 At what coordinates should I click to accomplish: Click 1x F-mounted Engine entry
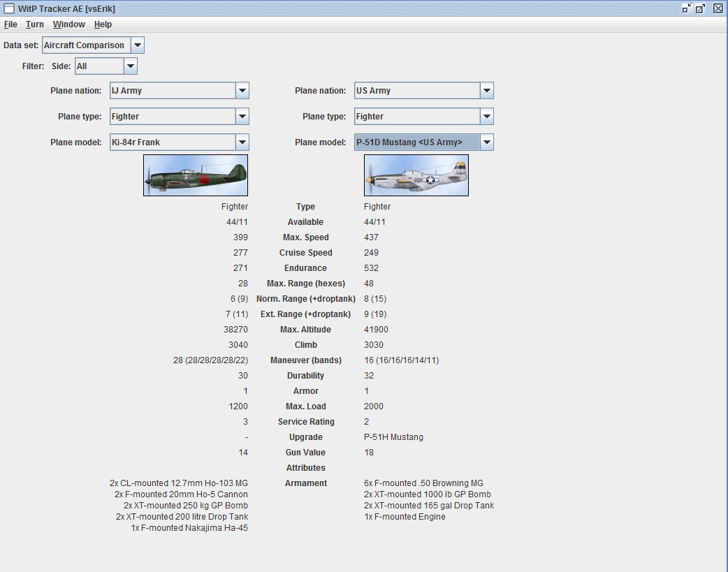pos(405,517)
